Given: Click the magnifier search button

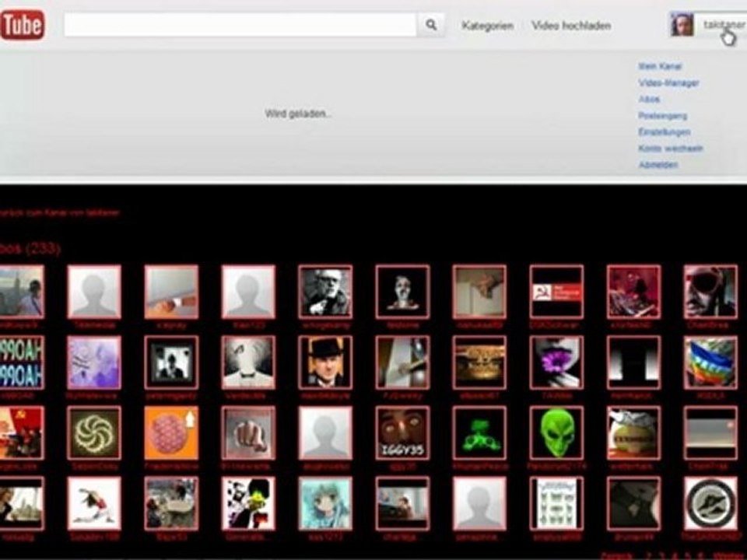Looking at the screenshot, I should point(431,25).
